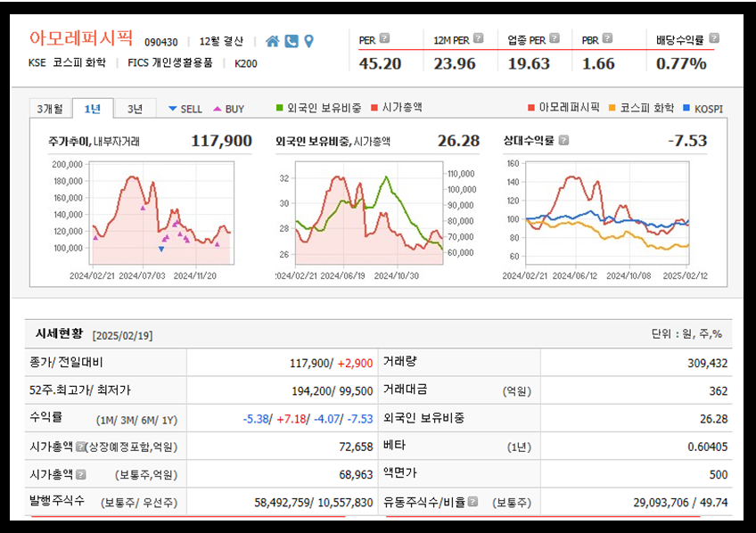The width and height of the screenshot is (756, 533).
Task: Click the 단위 : 원, 주,% unit note
Action: [686, 334]
